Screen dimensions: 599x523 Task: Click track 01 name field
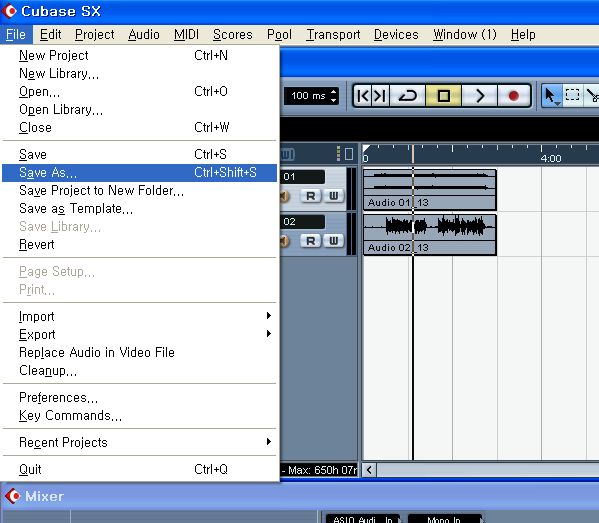(x=303, y=176)
